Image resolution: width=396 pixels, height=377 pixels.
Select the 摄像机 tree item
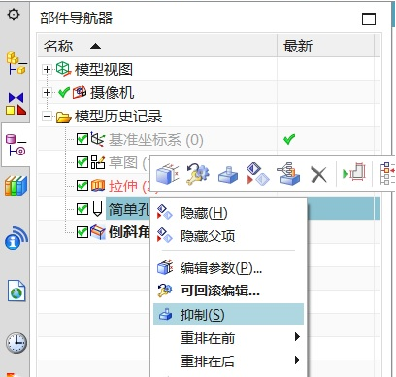(112, 93)
